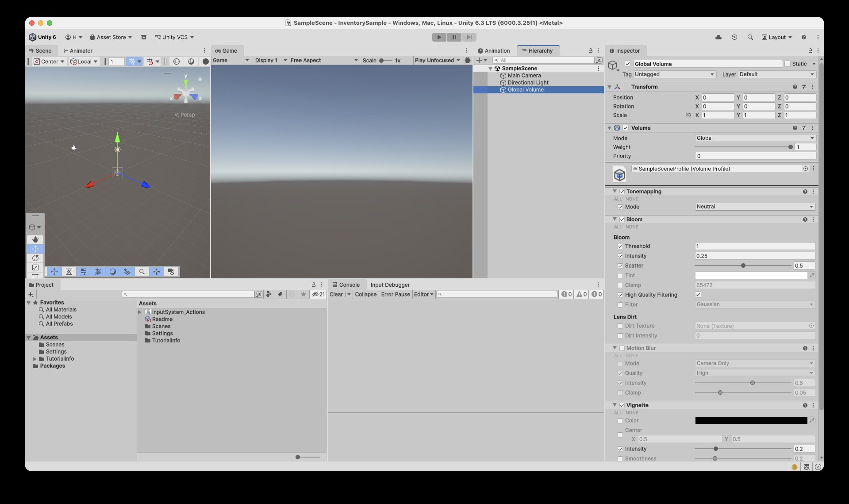Open the Layout dropdown
Screen dimensions: 849x504
(x=777, y=37)
